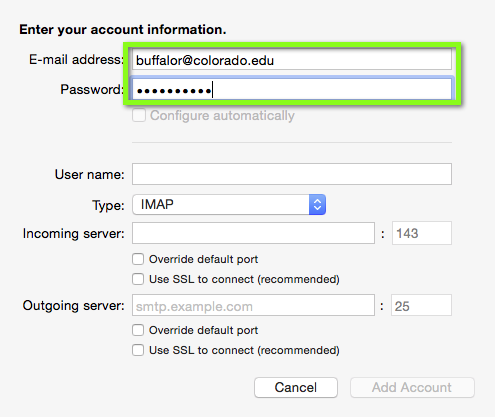Click the Outgoing server label text

point(74,306)
